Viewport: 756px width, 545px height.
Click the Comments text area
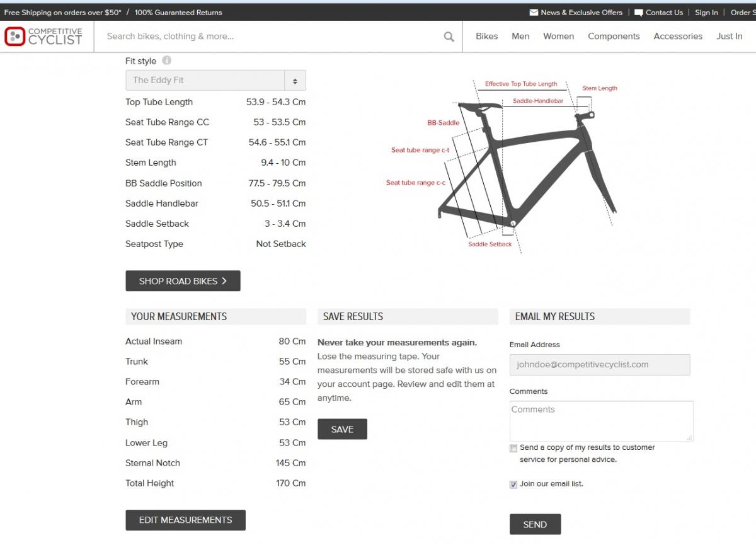[601, 421]
